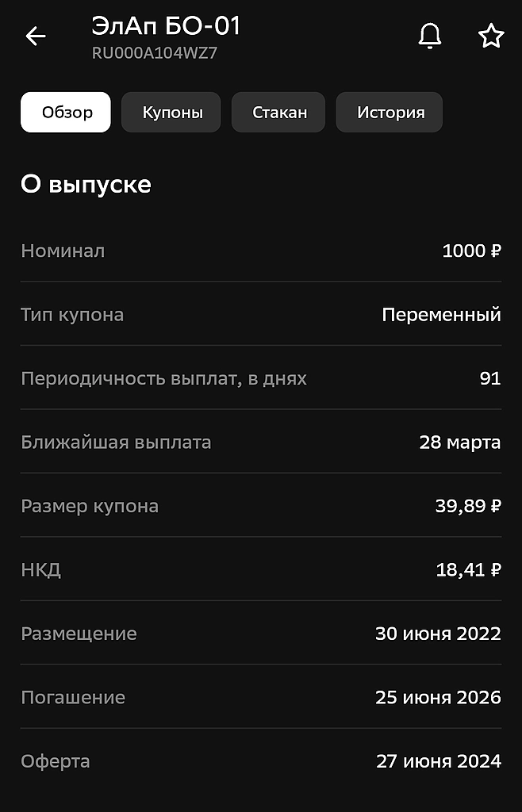Switch to the Купоны tab

pos(172,113)
